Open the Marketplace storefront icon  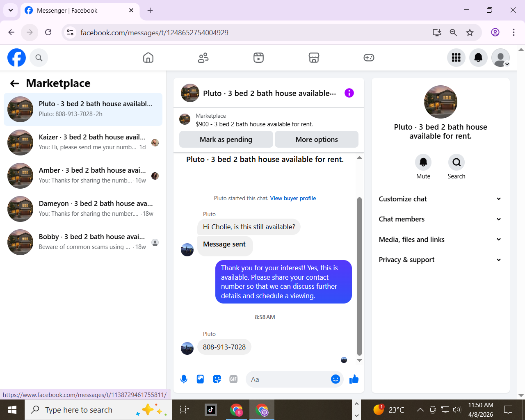[314, 58]
